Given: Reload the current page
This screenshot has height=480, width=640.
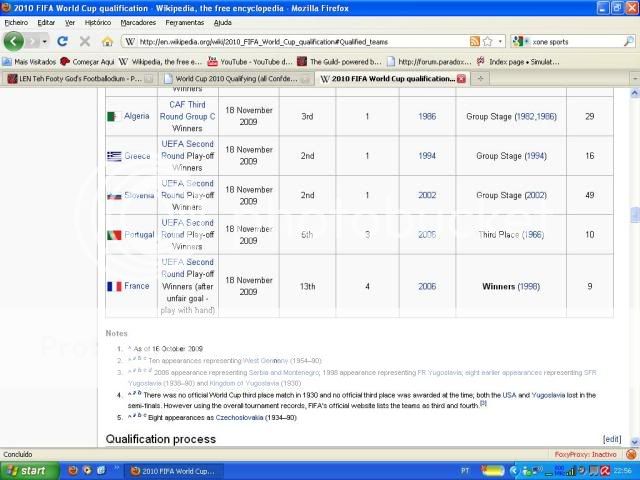Looking at the screenshot, I should click(x=63, y=42).
